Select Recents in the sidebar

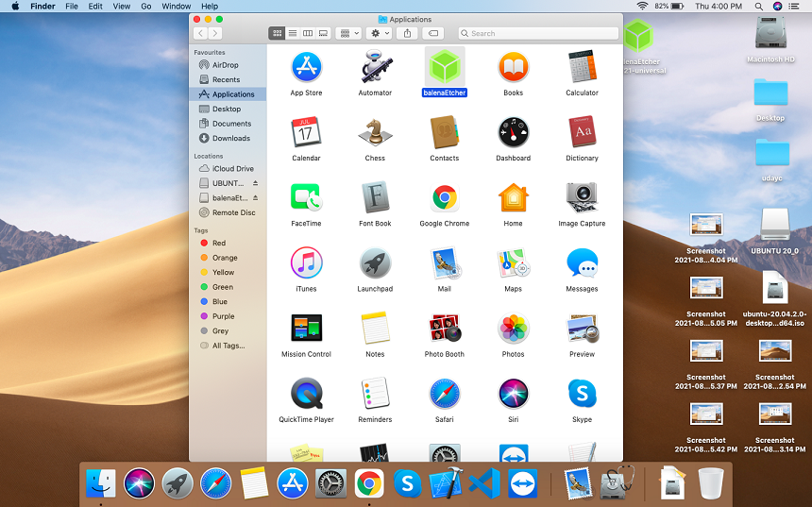point(228,79)
